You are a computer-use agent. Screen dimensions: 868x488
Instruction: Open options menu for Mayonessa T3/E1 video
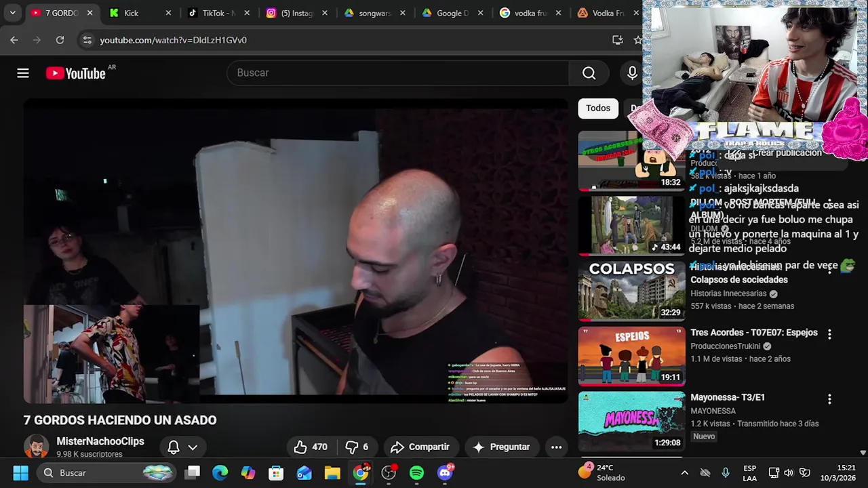(829, 399)
